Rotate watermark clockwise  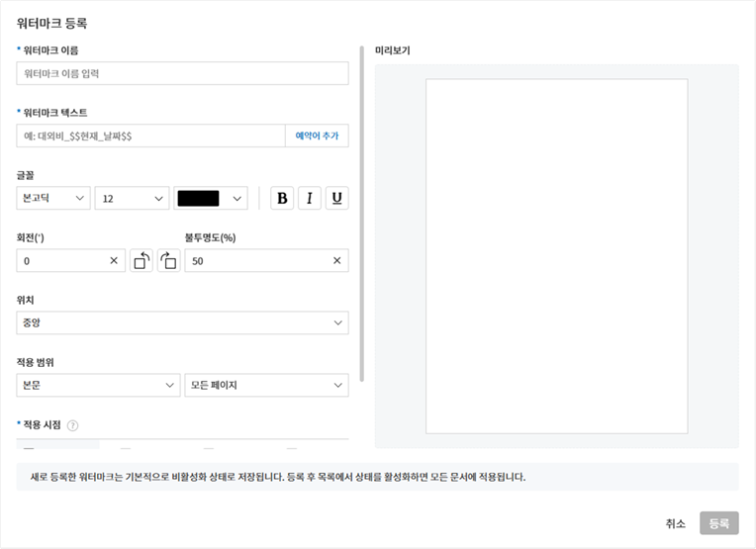tap(168, 261)
